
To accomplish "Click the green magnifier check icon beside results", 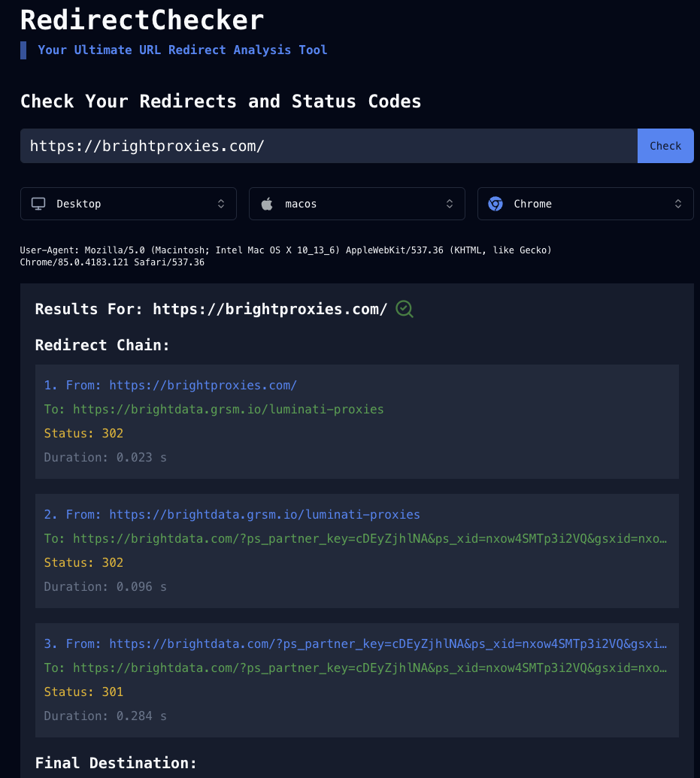I will coord(404,309).
